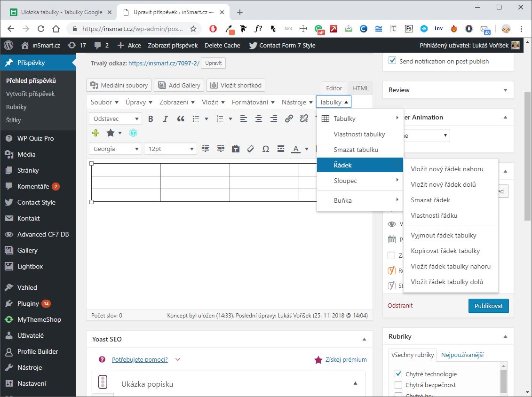The height and width of the screenshot is (397, 532).
Task: Insert a special character with the Omega icon
Action: 265,149
